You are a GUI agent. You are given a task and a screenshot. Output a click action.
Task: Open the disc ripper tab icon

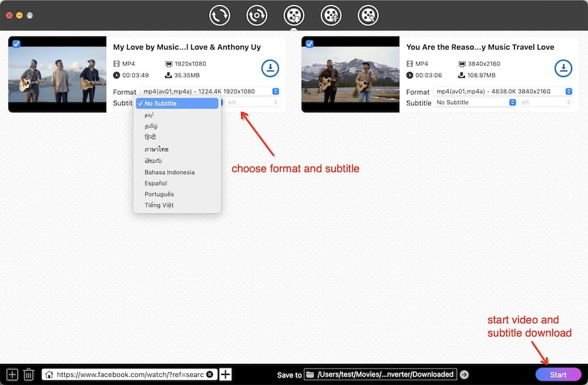pos(256,15)
